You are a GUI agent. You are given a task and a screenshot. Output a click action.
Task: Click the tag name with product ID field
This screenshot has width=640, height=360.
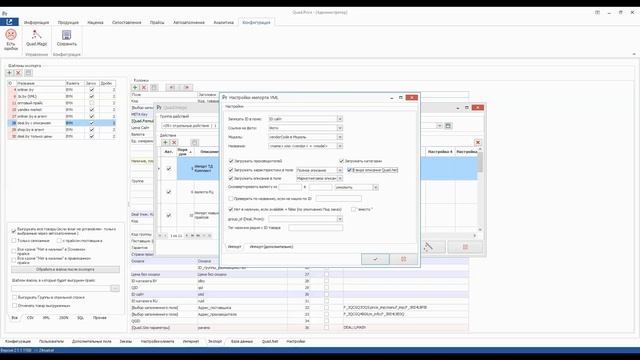(x=316, y=228)
